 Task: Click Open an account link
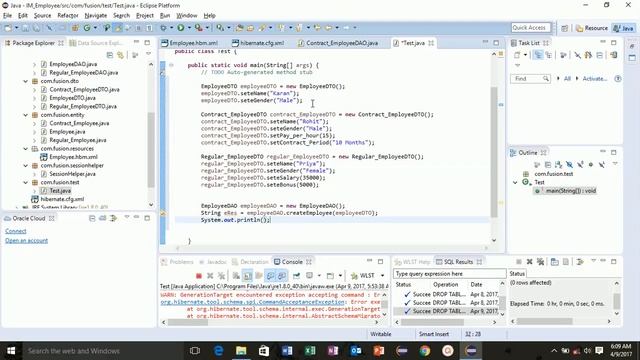pyautogui.click(x=27, y=240)
